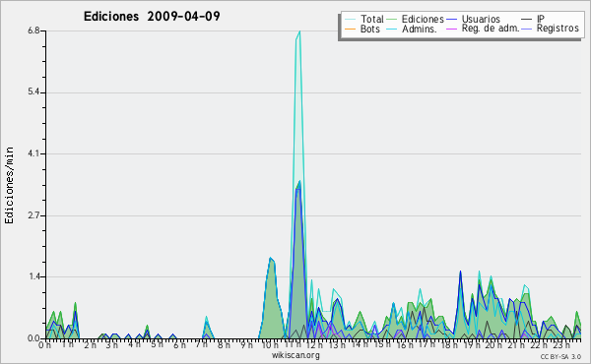Click the wikiscan.org text below the chart

[x=295, y=355]
